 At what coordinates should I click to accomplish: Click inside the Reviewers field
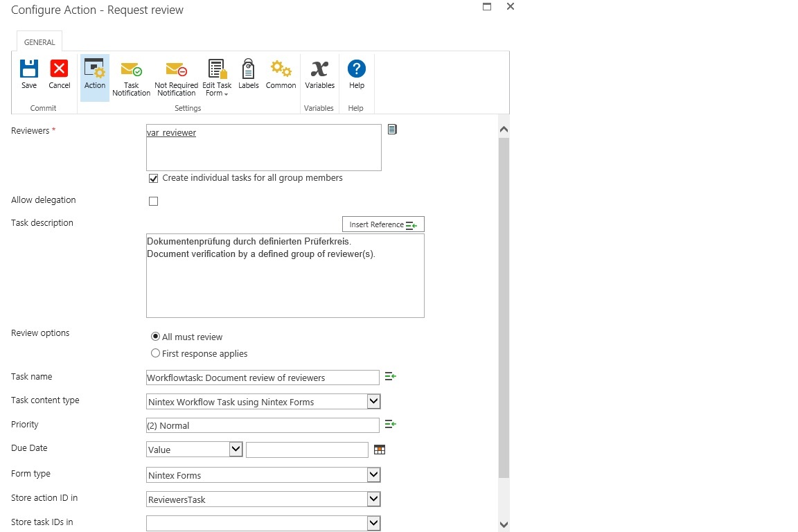tap(264, 148)
